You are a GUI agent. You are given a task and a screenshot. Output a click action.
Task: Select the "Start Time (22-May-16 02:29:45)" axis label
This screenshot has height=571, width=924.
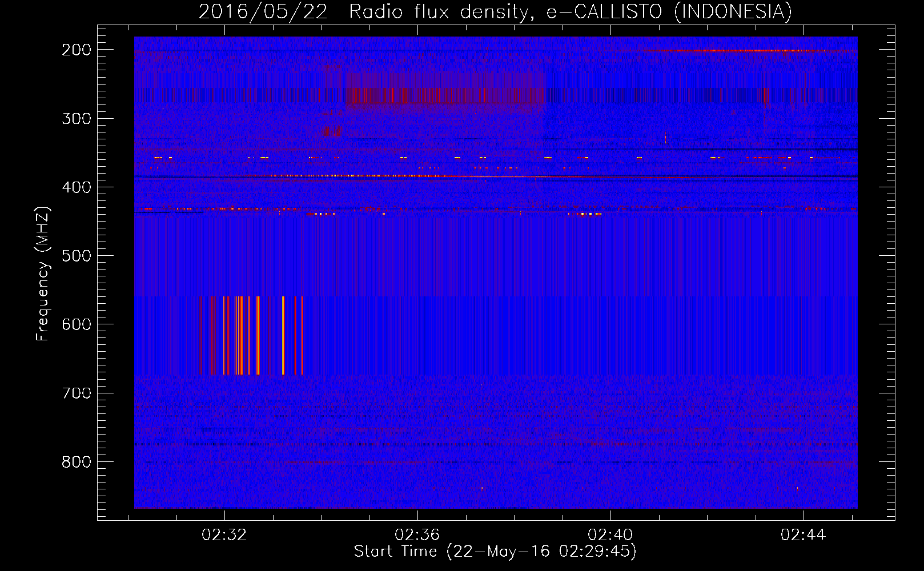495,552
